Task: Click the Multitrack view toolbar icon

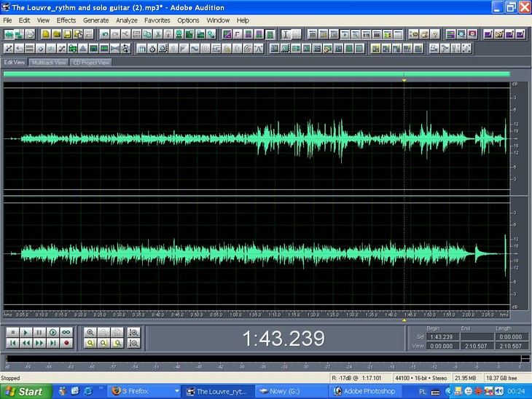Action: click(x=20, y=34)
